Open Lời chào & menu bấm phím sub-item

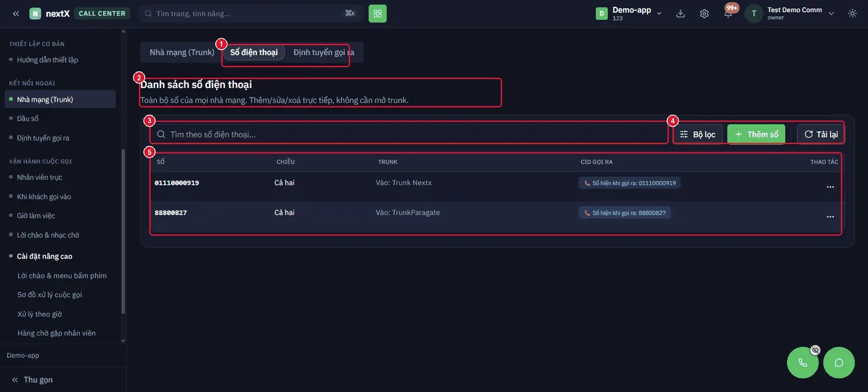coord(62,276)
